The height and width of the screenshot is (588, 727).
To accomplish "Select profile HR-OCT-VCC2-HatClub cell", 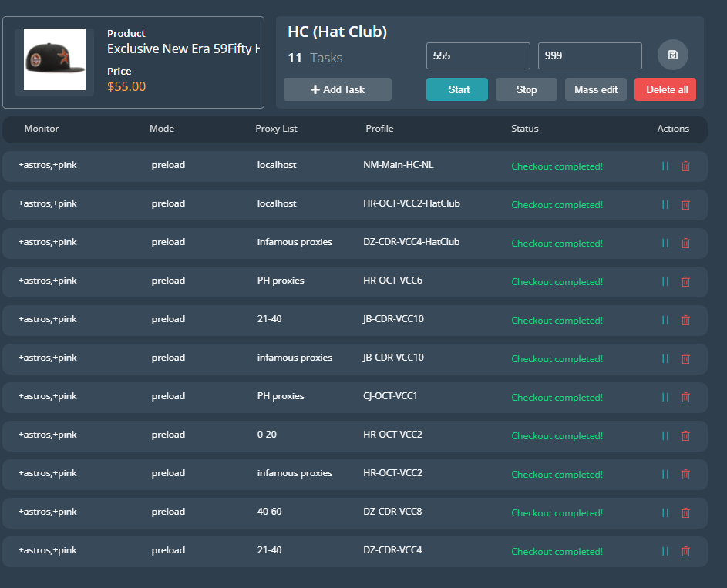I will pyautogui.click(x=412, y=203).
